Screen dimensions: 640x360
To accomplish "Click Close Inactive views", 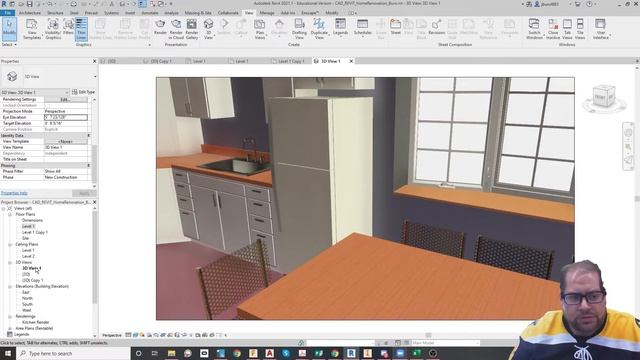I will [x=553, y=29].
